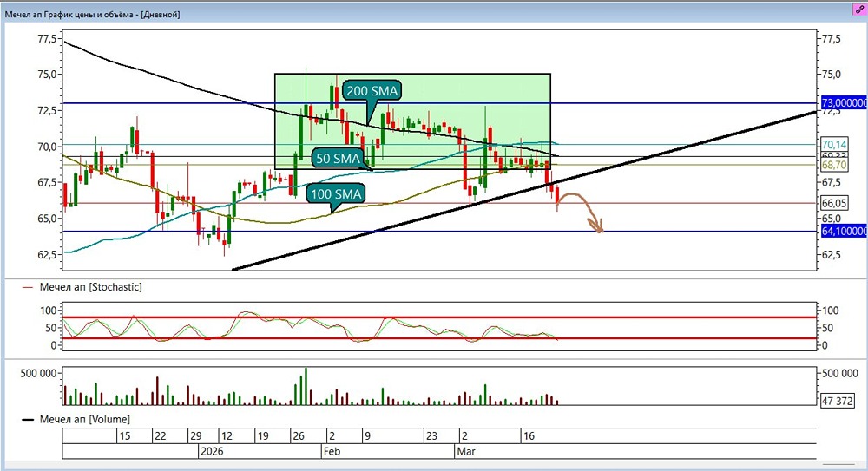Click date 29 on the time axis
This screenshot has height=471, width=868.
[x=196, y=436]
